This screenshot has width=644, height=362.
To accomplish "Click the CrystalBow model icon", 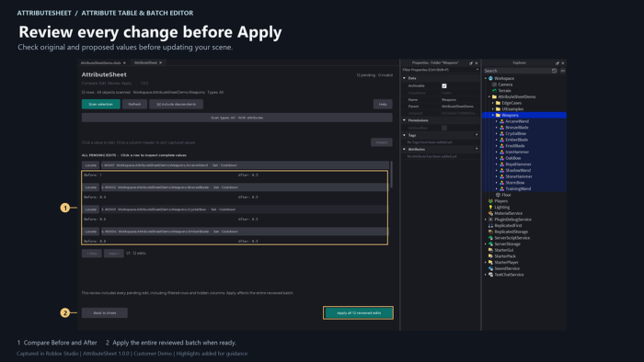I will click(502, 133).
